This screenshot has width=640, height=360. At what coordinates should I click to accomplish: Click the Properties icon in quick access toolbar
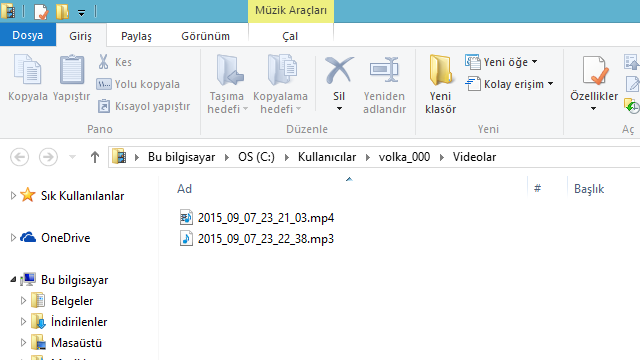pyautogui.click(x=41, y=11)
